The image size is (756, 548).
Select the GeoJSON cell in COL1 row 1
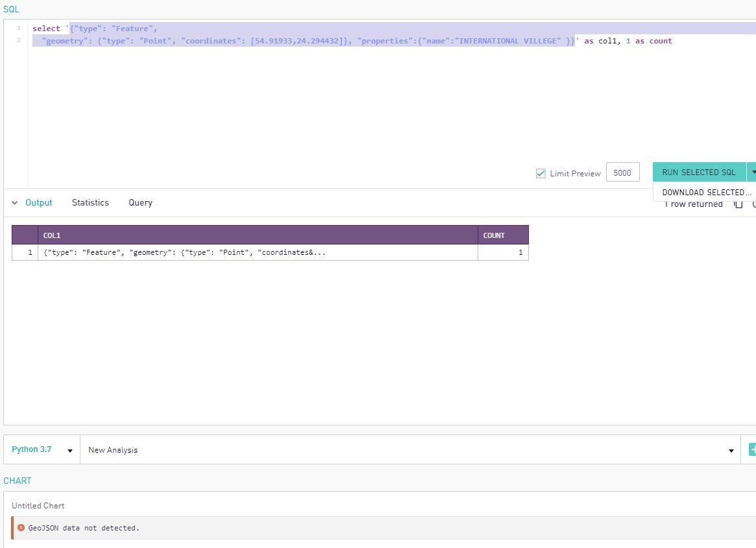tap(258, 252)
